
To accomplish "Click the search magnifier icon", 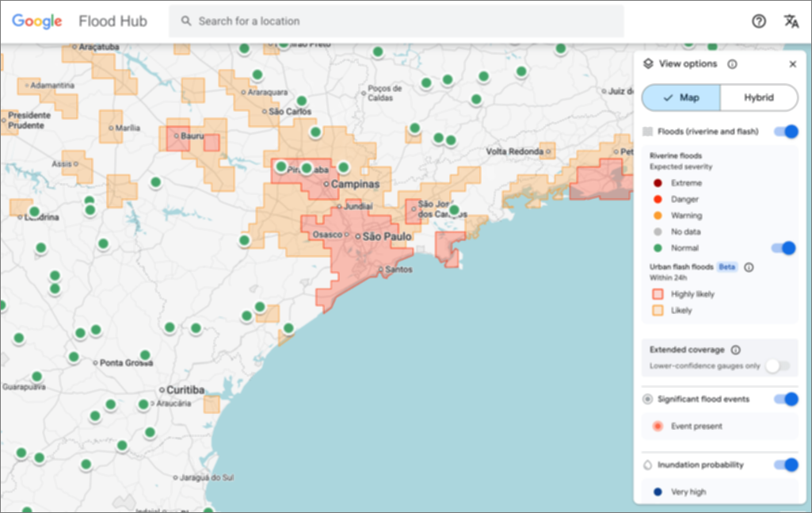I will (186, 21).
